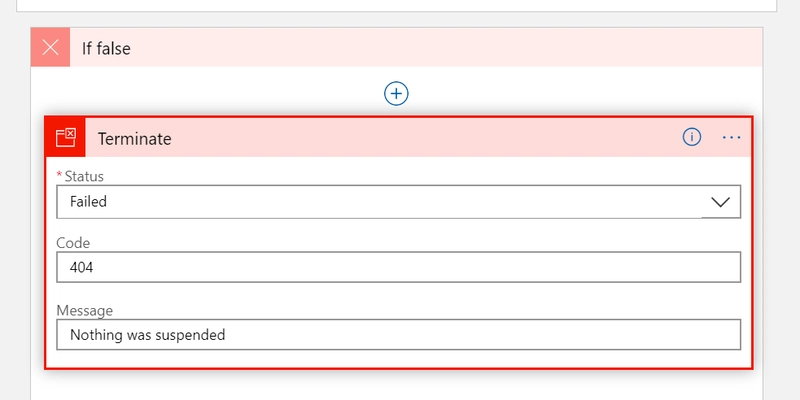
Task: Click the Status label
Action: coord(84,176)
